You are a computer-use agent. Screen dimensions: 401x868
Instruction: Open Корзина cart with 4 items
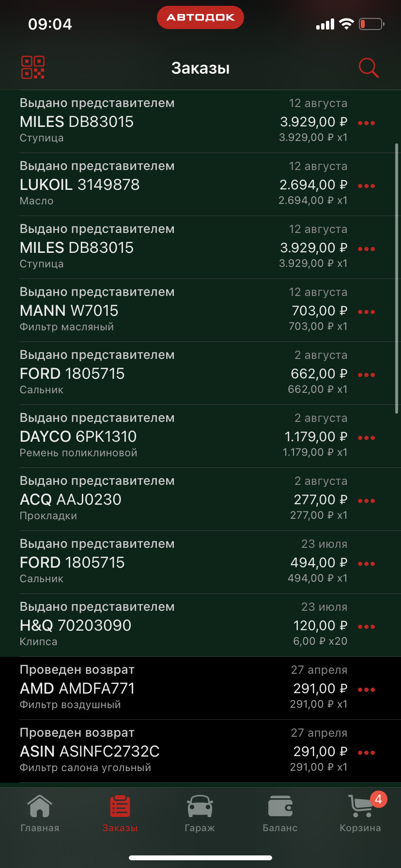(361, 813)
